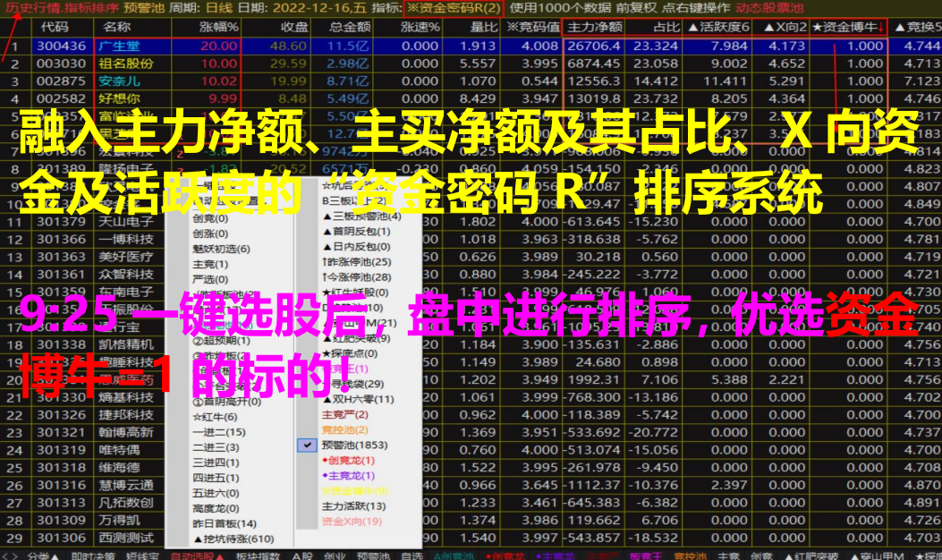Open the 自动选股▲ bottom tab menu
This screenshot has height=560, width=942.
click(x=194, y=555)
